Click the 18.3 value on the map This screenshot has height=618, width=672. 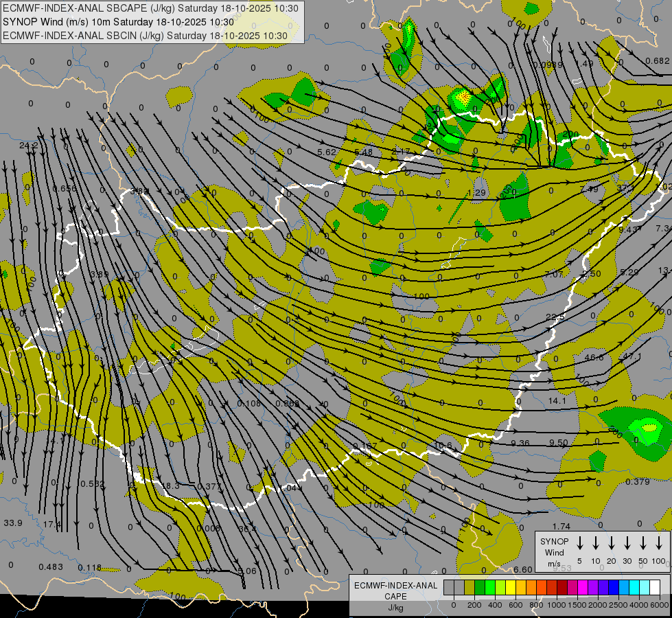170,486
